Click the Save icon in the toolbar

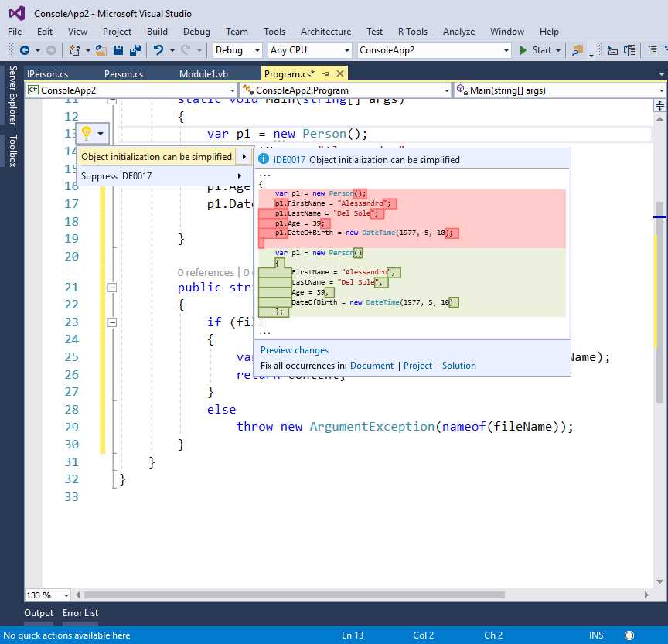119,51
